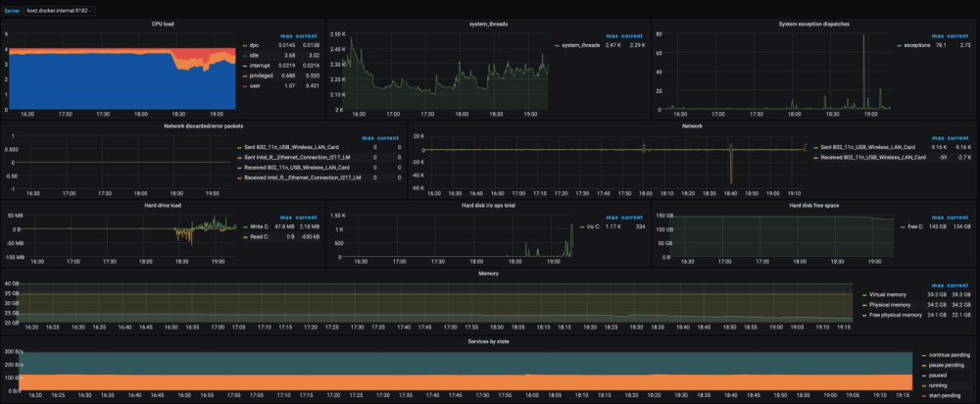
Task: Click the system_threads legend color marker
Action: point(555,44)
